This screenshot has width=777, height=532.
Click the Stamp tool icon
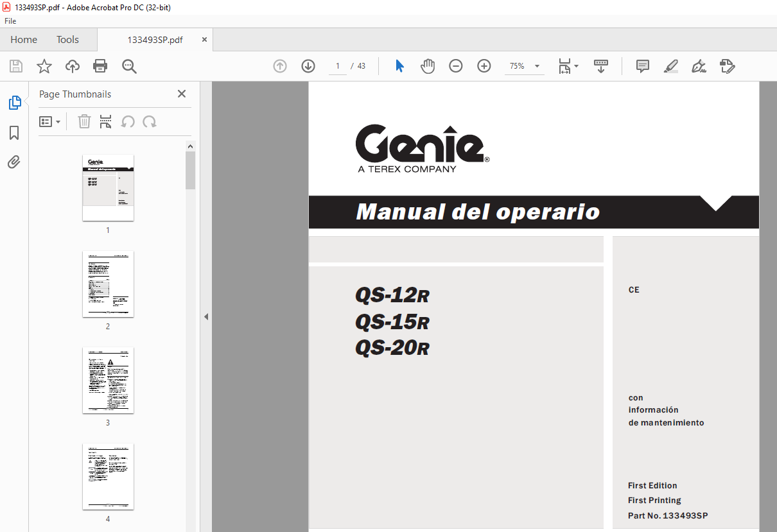728,66
